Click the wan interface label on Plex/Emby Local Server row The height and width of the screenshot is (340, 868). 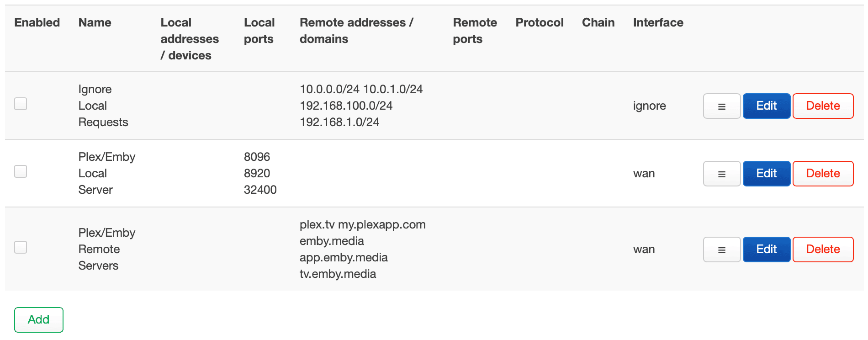pyautogui.click(x=644, y=174)
